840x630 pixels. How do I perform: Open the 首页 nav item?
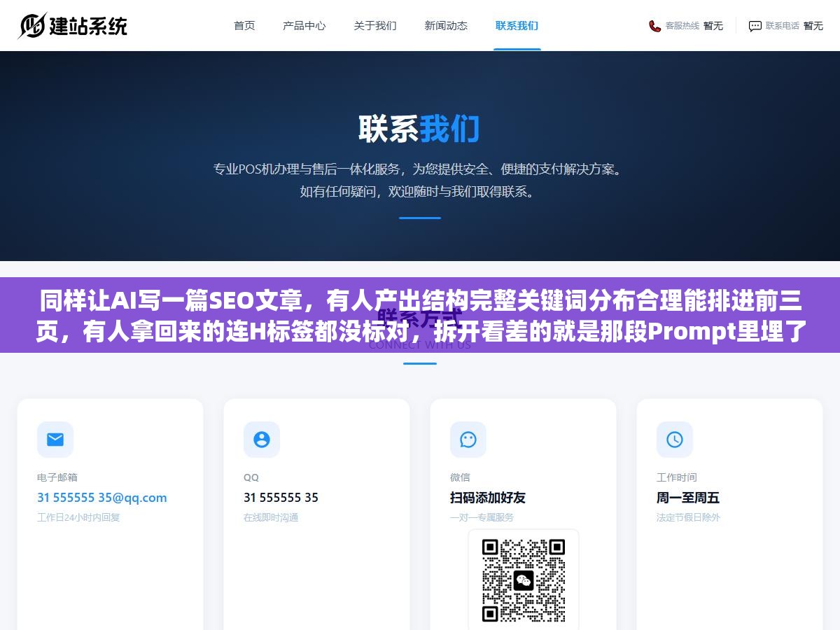point(244,26)
